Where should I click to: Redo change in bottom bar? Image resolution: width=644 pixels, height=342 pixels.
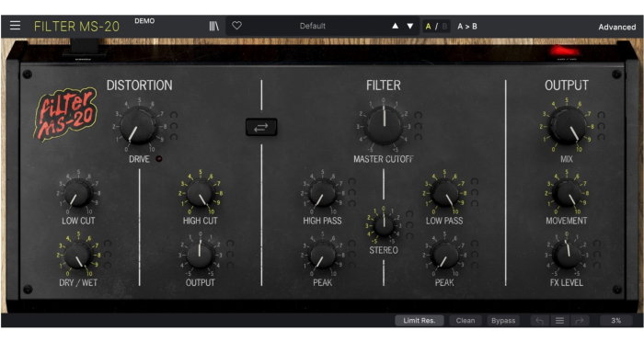coord(580,321)
